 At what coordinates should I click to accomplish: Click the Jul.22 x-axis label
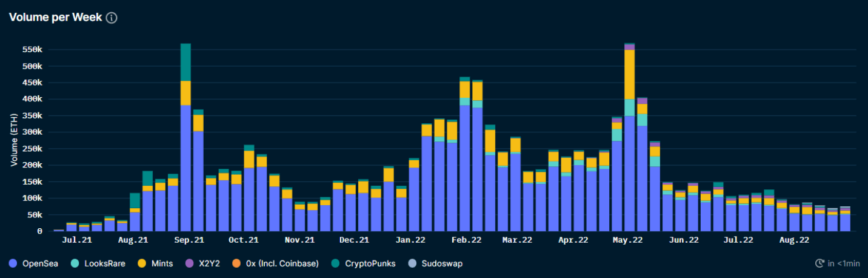click(738, 240)
